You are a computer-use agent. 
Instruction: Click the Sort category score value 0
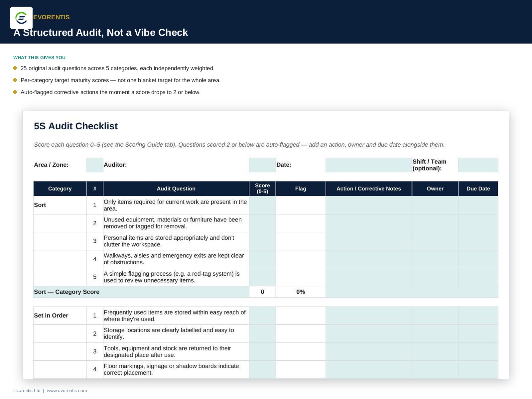click(262, 292)
